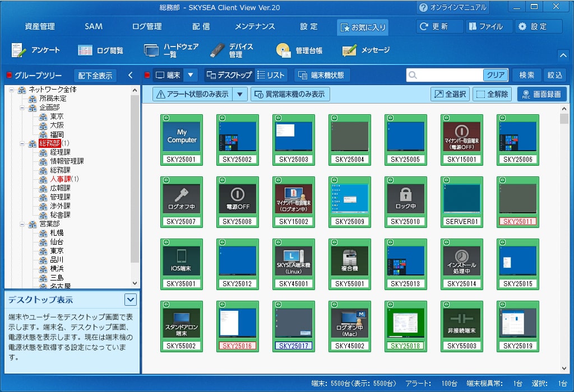Image resolution: width=574 pixels, height=392 pixels.
Task: Start 画面録画 screen recording
Action: tap(542, 94)
